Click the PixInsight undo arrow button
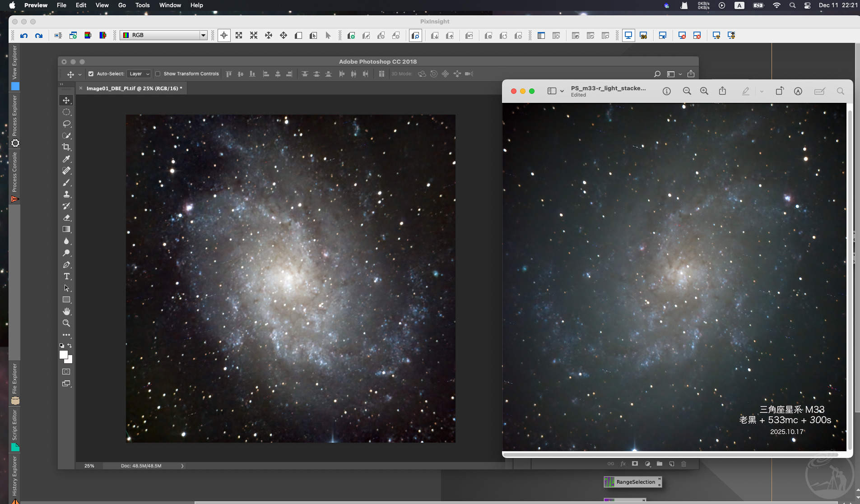 [x=24, y=35]
